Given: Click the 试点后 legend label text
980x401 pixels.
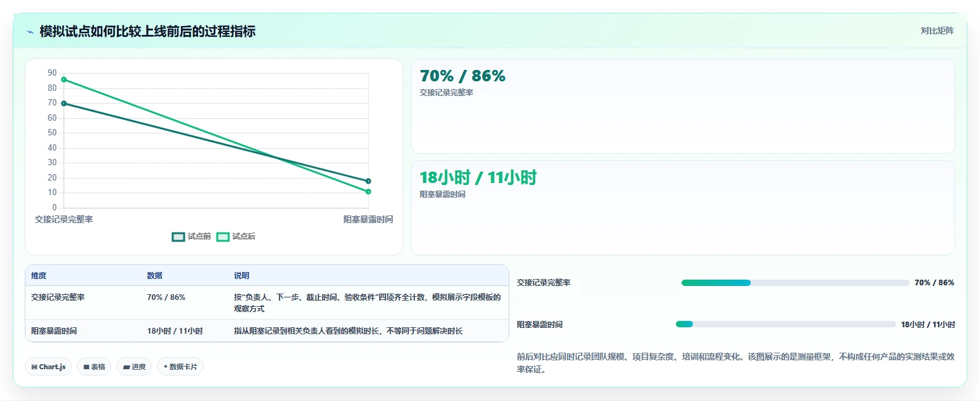Looking at the screenshot, I should tap(244, 236).
